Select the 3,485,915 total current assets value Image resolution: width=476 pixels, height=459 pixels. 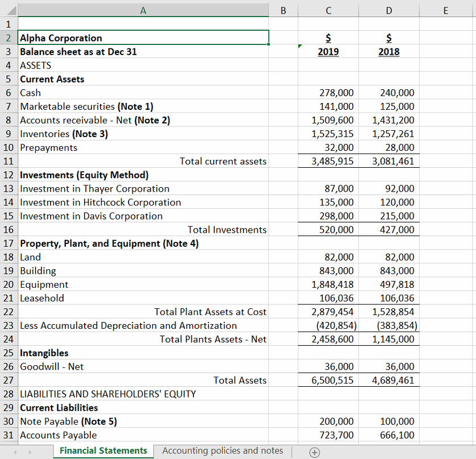click(328, 161)
